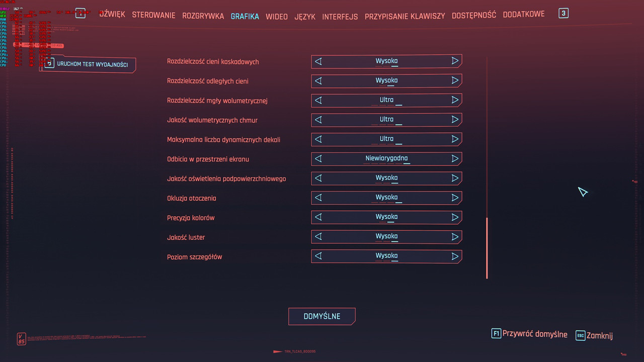The image size is (644, 362).
Task: Click left arrow for Jakość oświetlenia podpowierzchniowego
Action: coord(318,178)
